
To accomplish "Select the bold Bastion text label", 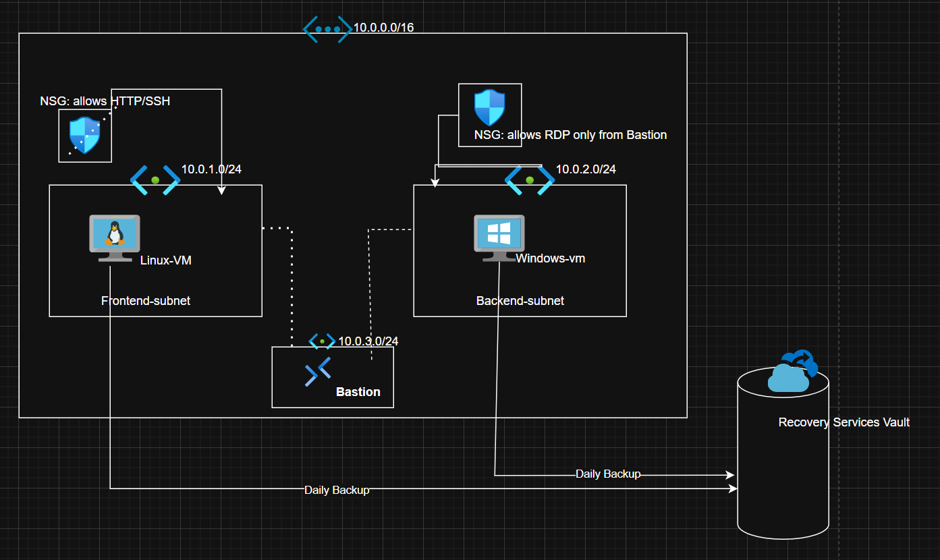I will click(x=358, y=392).
